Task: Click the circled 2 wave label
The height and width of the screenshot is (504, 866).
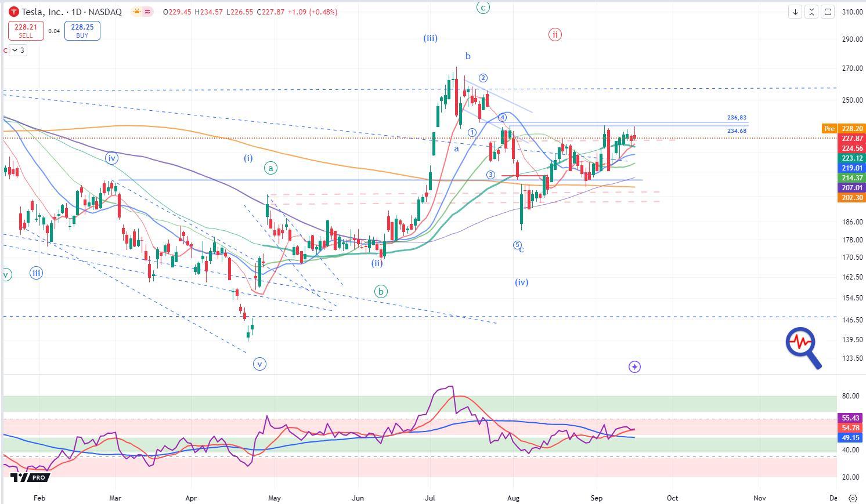Action: coord(483,78)
